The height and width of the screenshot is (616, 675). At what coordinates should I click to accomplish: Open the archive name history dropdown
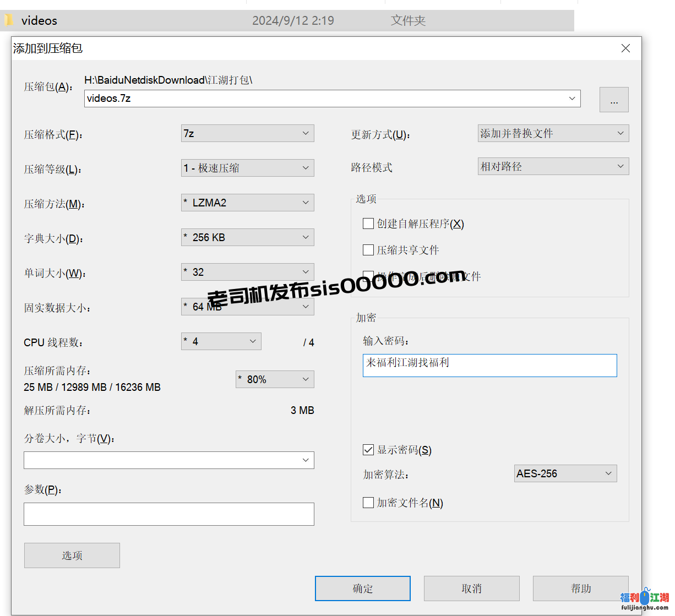click(x=572, y=99)
